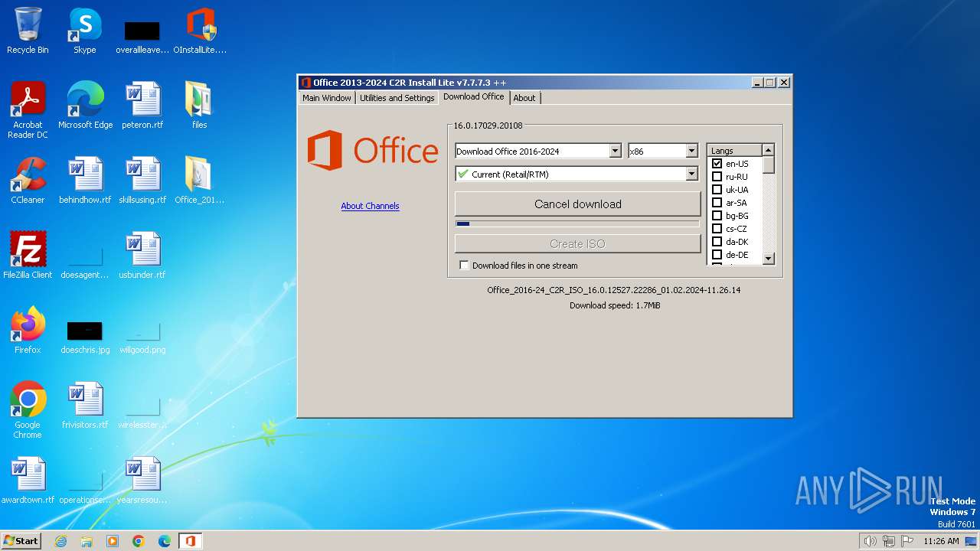Check the da-DK language checkbox
This screenshot has height=551, width=980.
[717, 242]
